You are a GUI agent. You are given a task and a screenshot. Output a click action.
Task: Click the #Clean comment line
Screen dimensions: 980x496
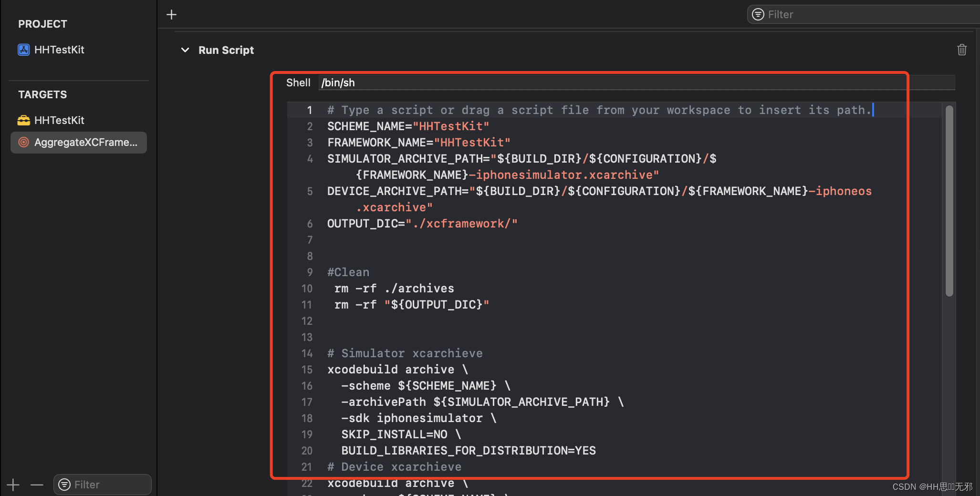348,272
